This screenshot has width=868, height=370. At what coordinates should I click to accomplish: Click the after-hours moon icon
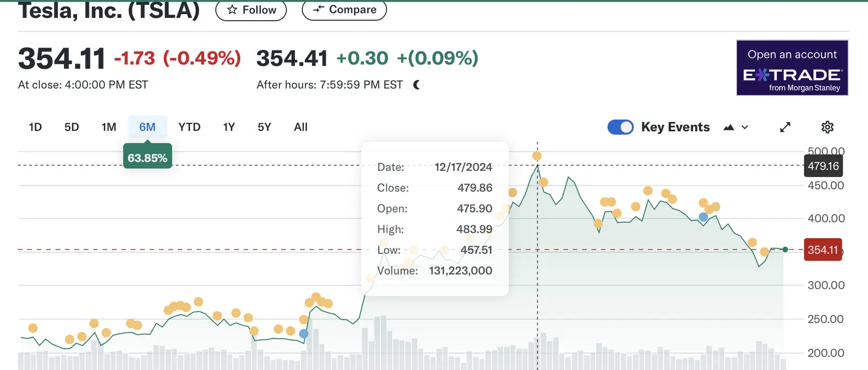point(417,85)
